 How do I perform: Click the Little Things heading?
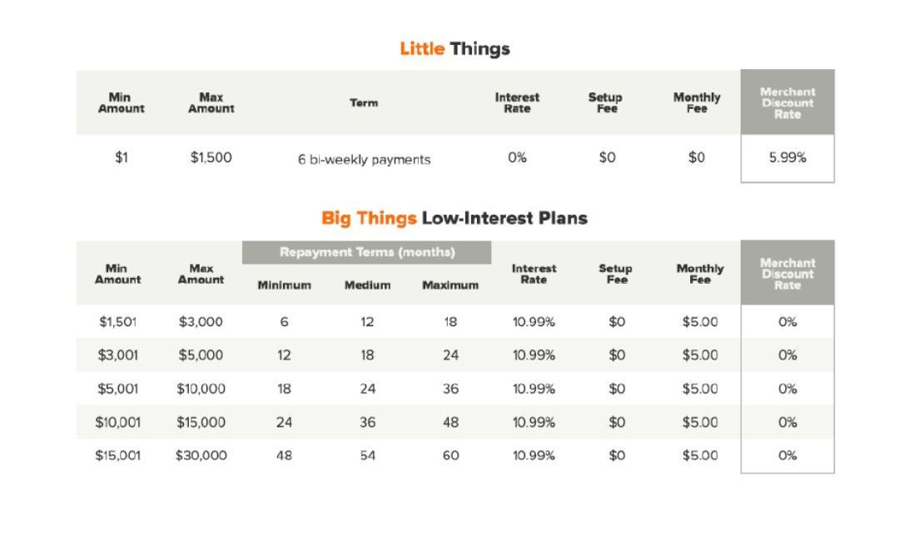[x=455, y=49]
